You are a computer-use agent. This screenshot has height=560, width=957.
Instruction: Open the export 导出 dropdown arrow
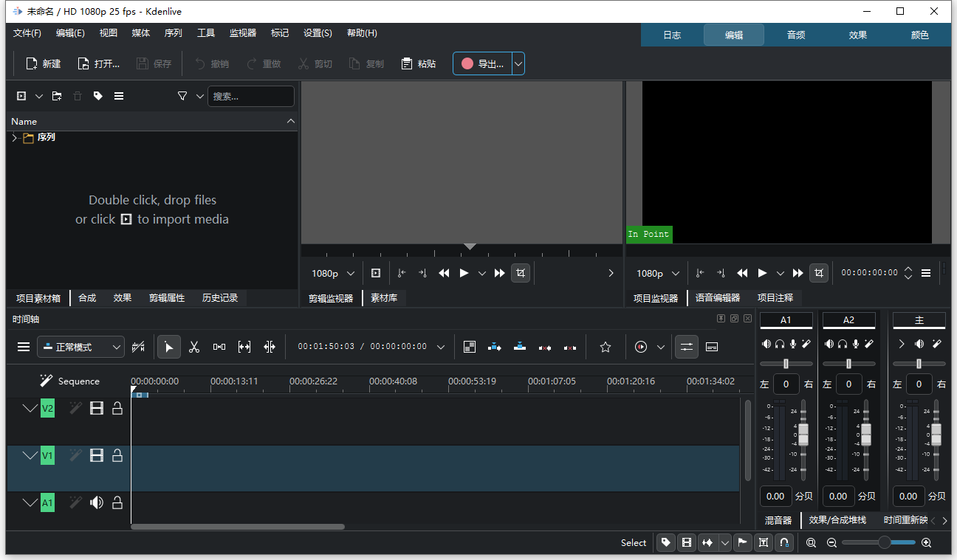point(518,64)
